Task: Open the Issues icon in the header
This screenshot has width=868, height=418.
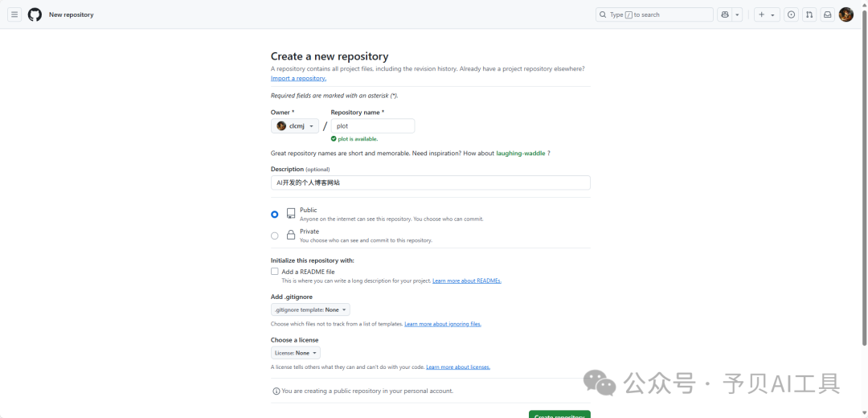Action: tap(791, 14)
